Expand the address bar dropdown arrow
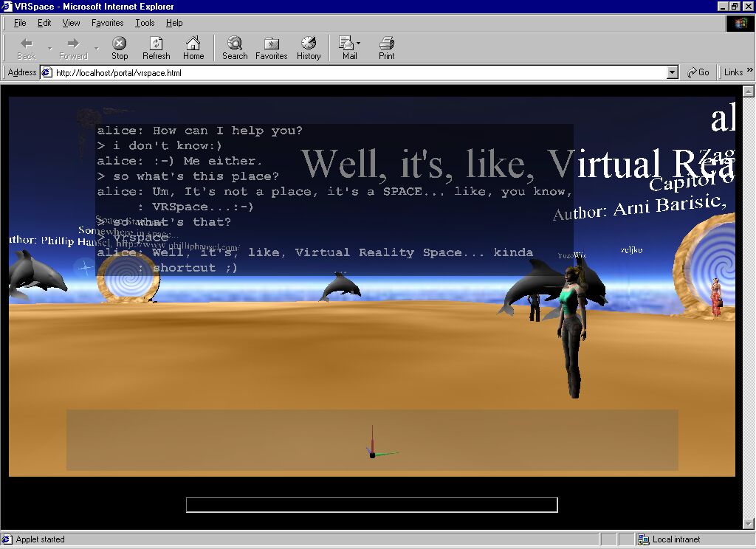 (672, 72)
